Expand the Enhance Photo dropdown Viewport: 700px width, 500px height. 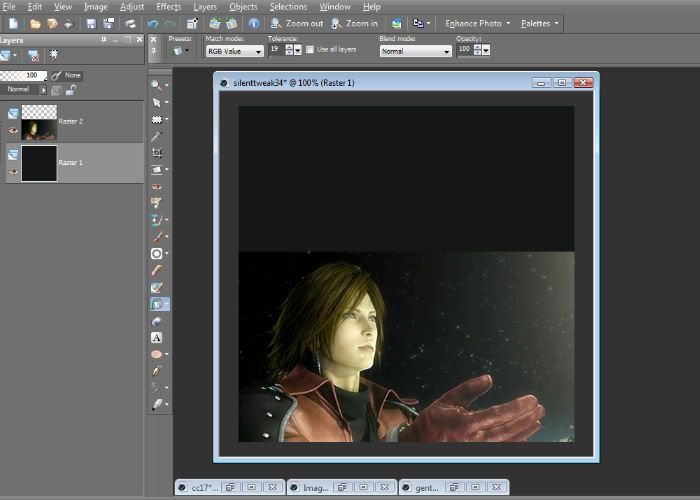477,24
